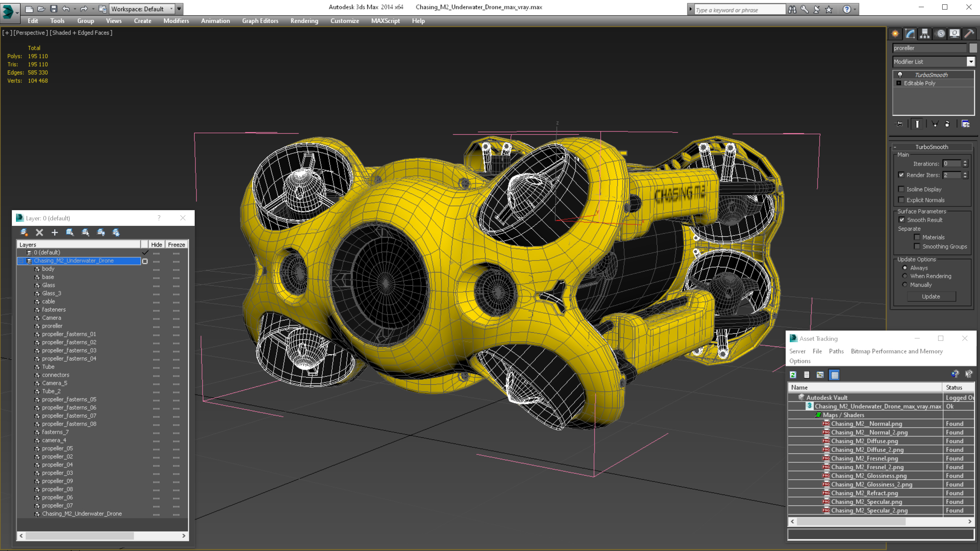Viewport: 980px width, 551px height.
Task: Click Hide/Unhide All Layers icon
Action: coord(101,232)
